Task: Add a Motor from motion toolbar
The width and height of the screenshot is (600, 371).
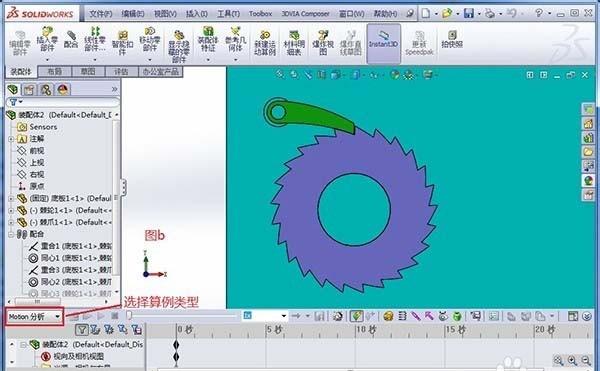Action: tap(389, 316)
